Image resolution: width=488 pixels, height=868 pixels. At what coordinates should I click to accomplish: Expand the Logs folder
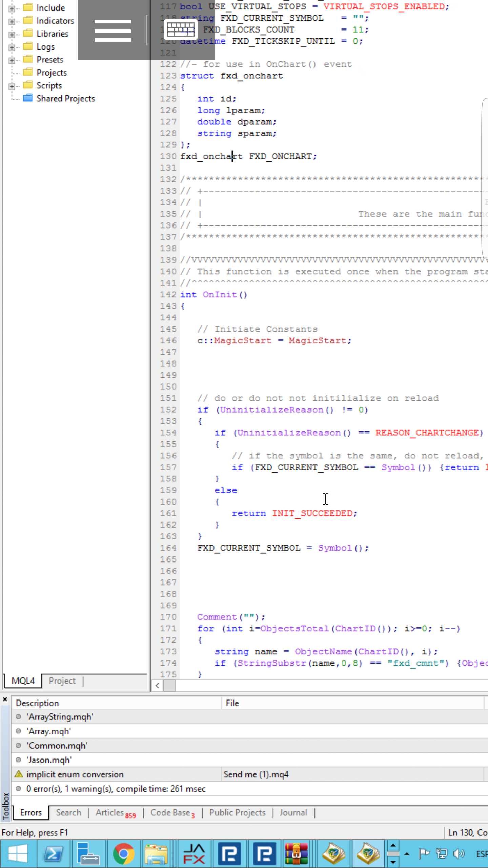pos(12,47)
